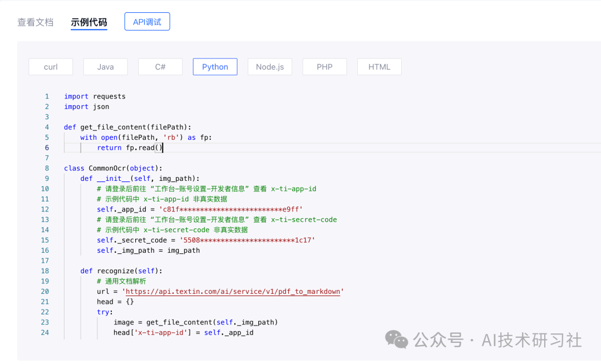Switch to the Java code sample
This screenshot has width=601, height=364.
pos(105,66)
